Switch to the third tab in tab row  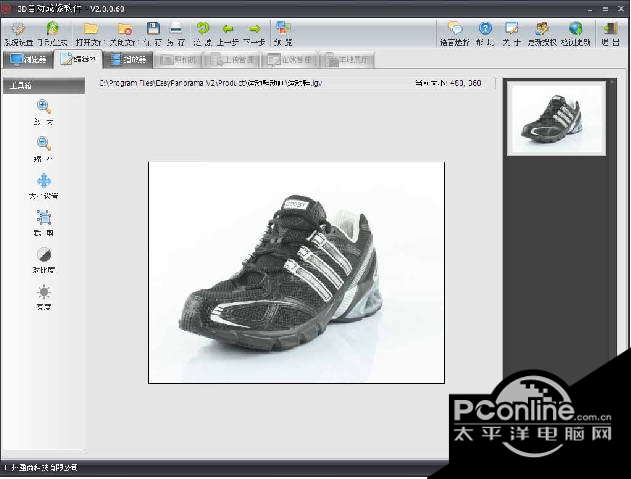point(128,60)
